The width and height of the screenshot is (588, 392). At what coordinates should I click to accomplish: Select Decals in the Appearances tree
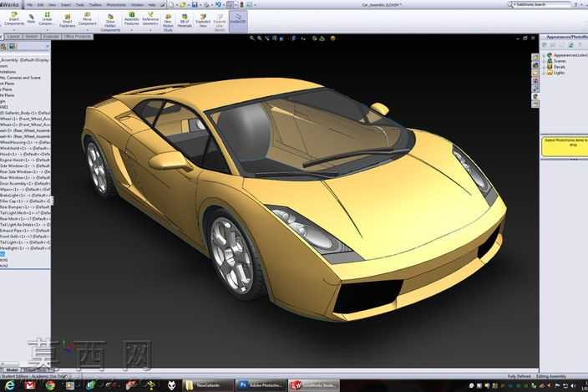[x=559, y=67]
